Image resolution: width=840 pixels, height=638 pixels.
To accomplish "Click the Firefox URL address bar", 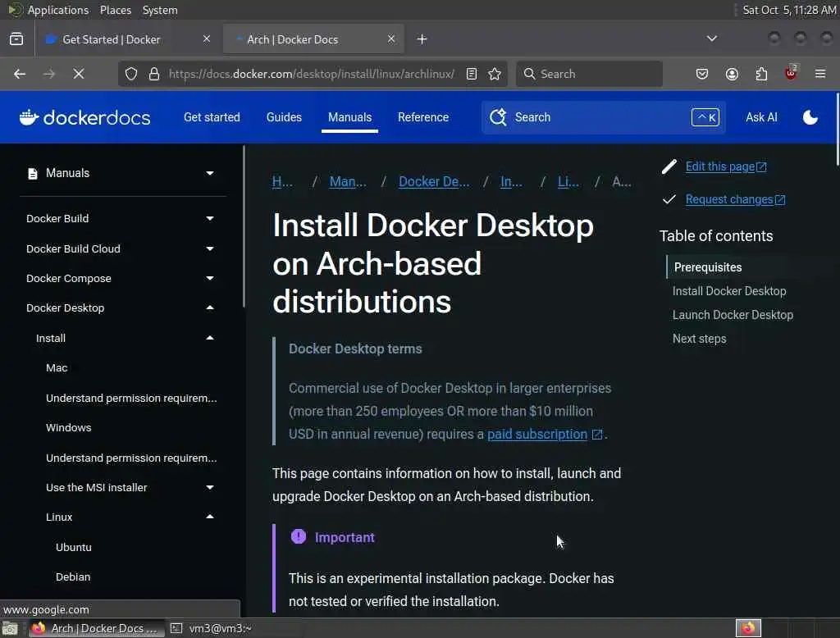I will coord(311,74).
